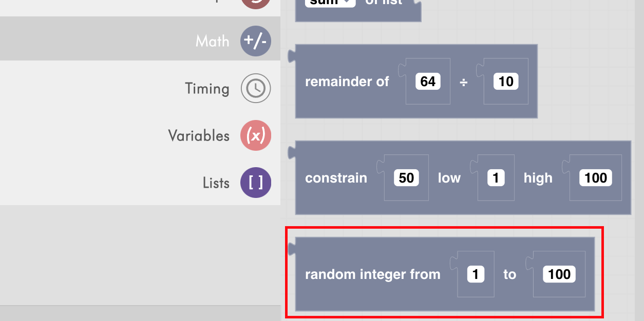Pick the 'random integer from' block label
The height and width of the screenshot is (321, 644).
tap(373, 274)
